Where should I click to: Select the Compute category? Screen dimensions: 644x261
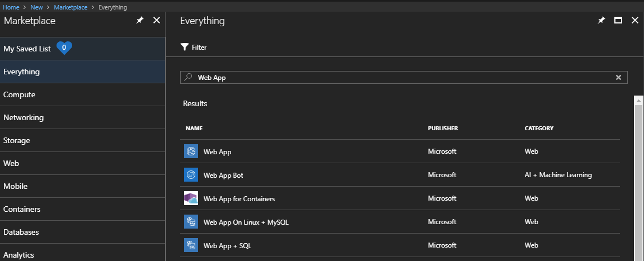(83, 95)
